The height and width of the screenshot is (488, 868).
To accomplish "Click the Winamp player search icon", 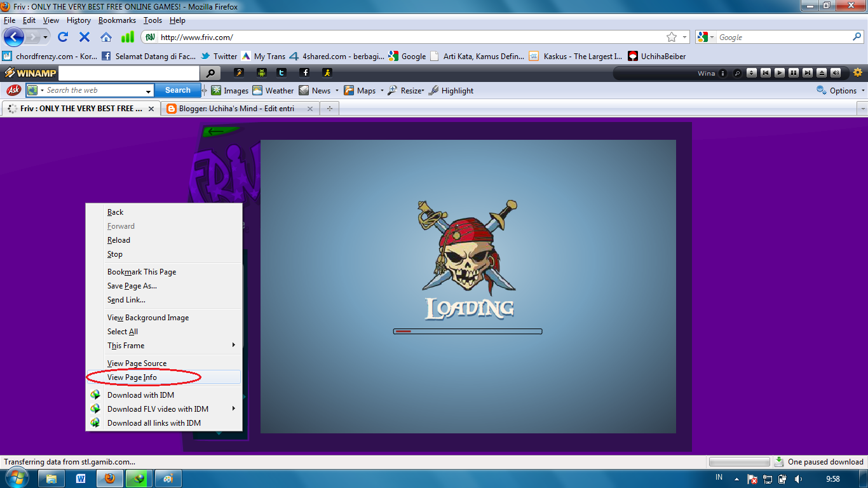I will [738, 73].
